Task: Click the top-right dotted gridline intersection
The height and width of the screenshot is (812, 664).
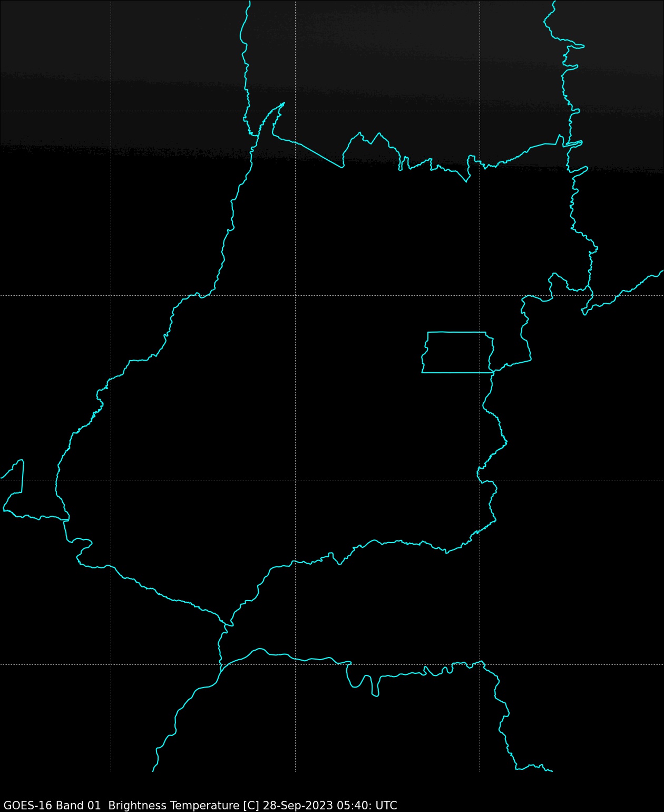Action: (x=480, y=111)
